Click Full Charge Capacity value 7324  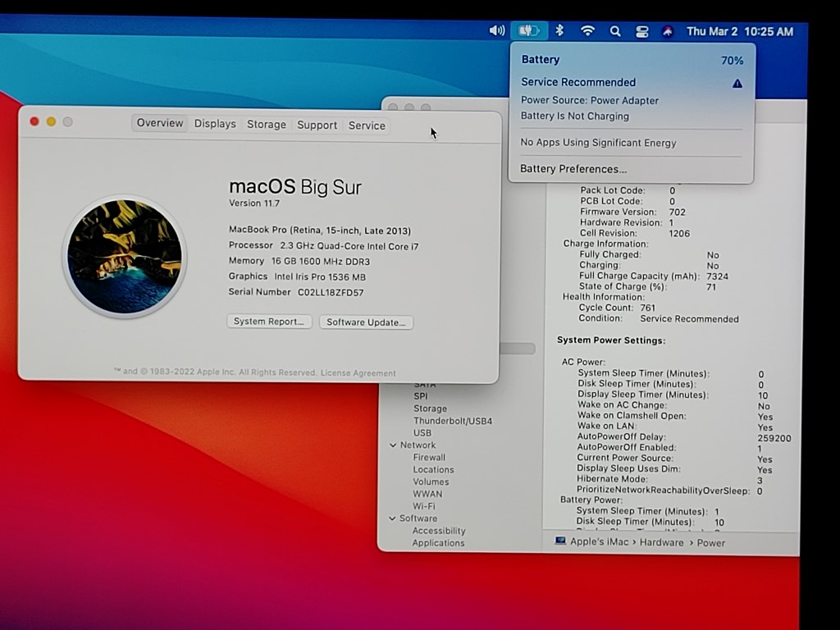pos(717,276)
